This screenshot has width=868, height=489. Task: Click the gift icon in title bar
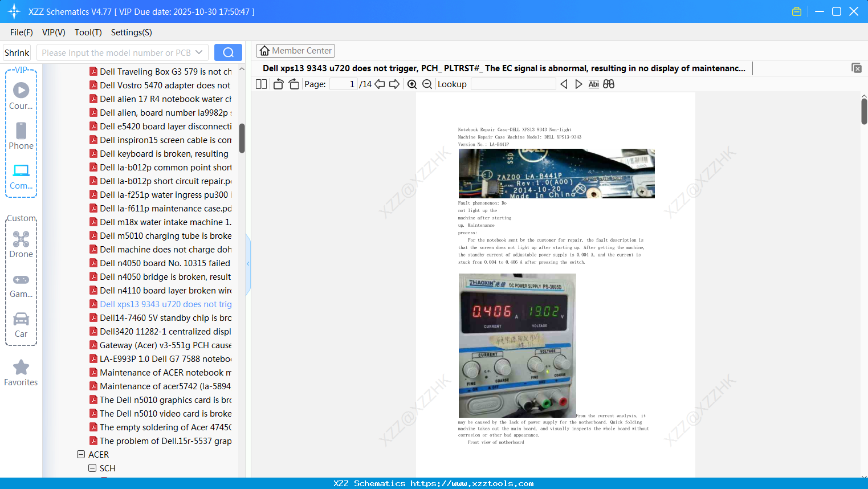click(797, 11)
